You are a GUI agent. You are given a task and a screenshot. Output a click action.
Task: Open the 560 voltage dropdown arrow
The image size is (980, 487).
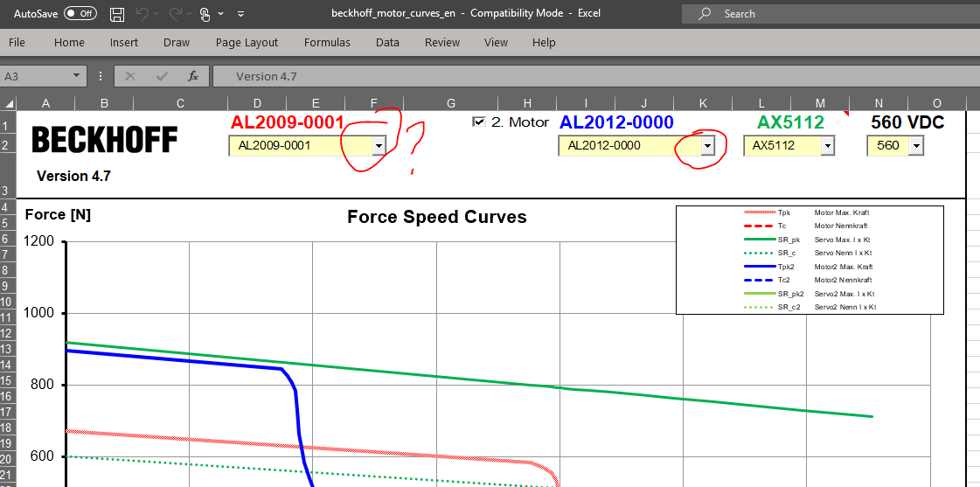916,146
